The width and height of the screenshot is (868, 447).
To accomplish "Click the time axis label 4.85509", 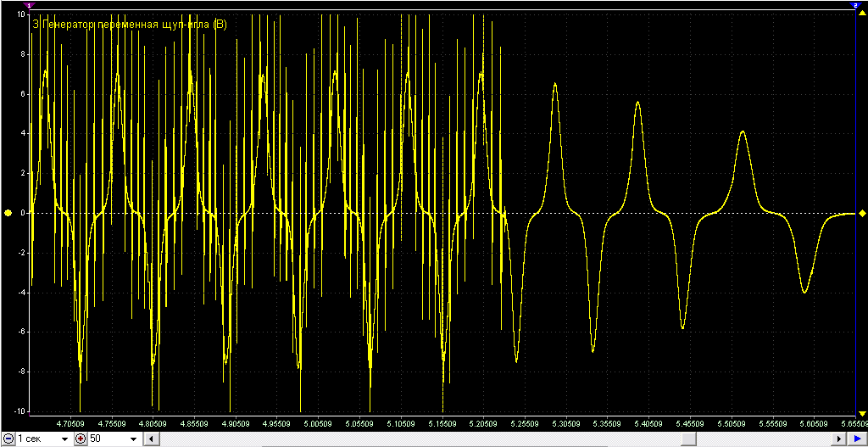I will 194,422.
